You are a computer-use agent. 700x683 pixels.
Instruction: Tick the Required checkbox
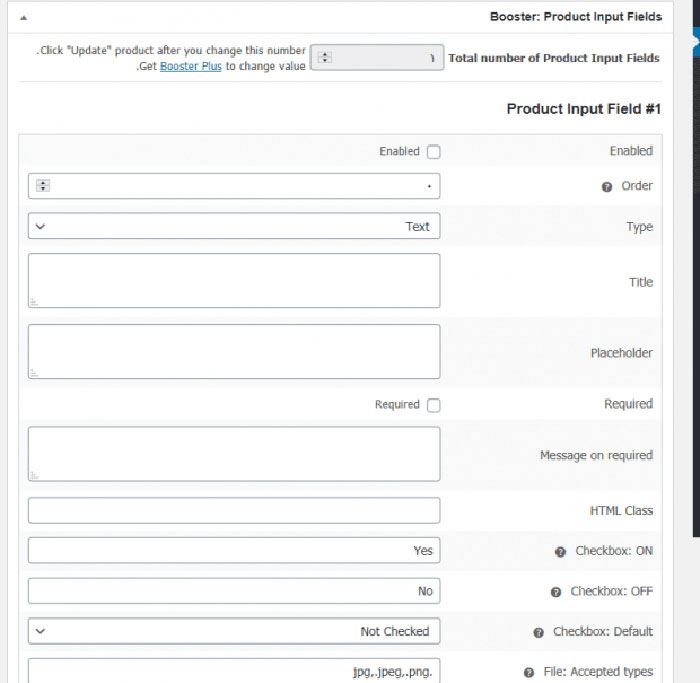point(433,405)
